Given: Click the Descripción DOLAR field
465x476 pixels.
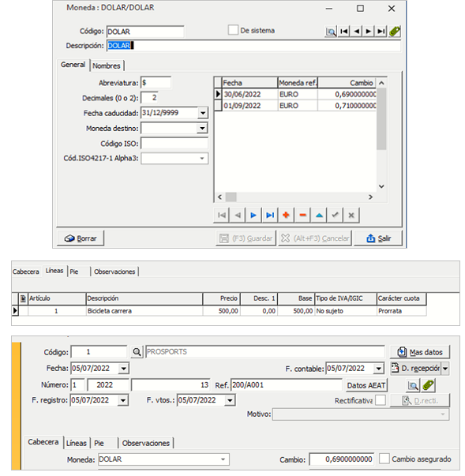Looking at the screenshot, I should 253,46.
